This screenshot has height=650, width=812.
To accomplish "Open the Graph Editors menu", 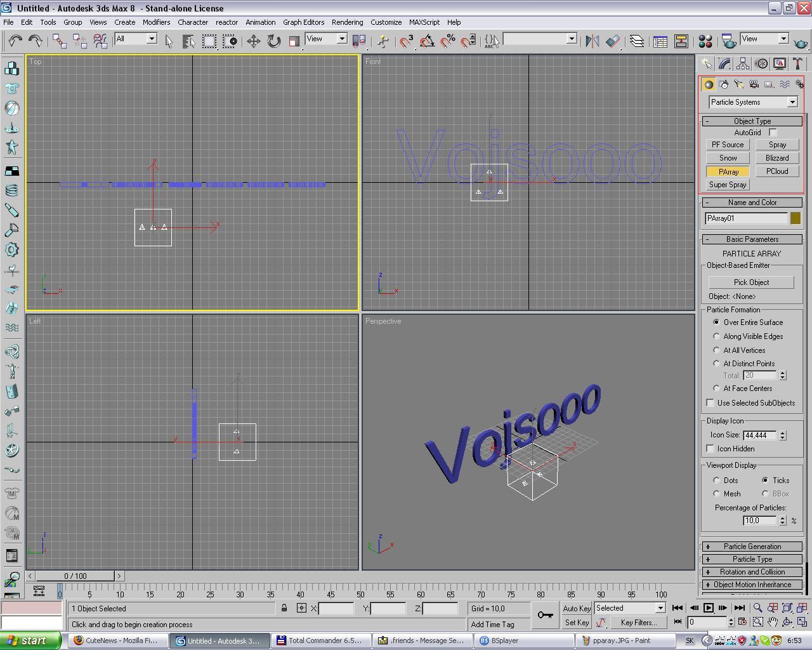I will pos(303,22).
